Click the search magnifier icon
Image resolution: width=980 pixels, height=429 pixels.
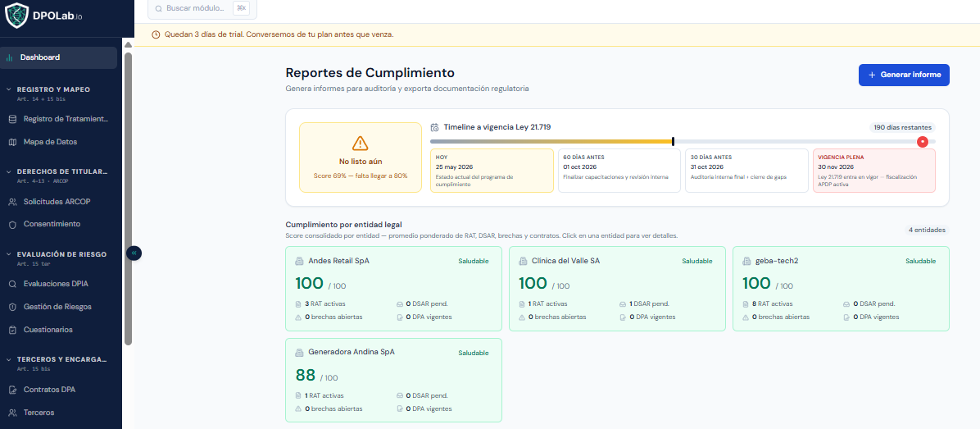(x=158, y=9)
